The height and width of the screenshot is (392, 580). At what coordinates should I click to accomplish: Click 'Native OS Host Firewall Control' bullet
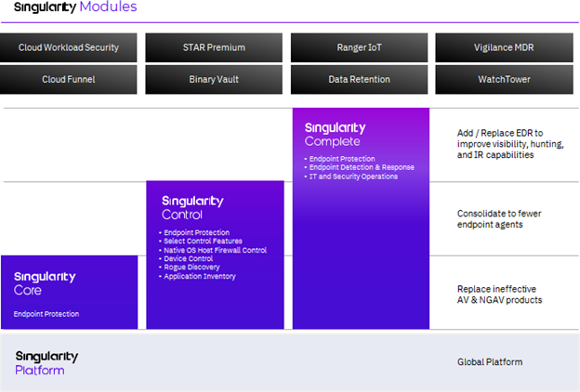pyautogui.click(x=216, y=251)
